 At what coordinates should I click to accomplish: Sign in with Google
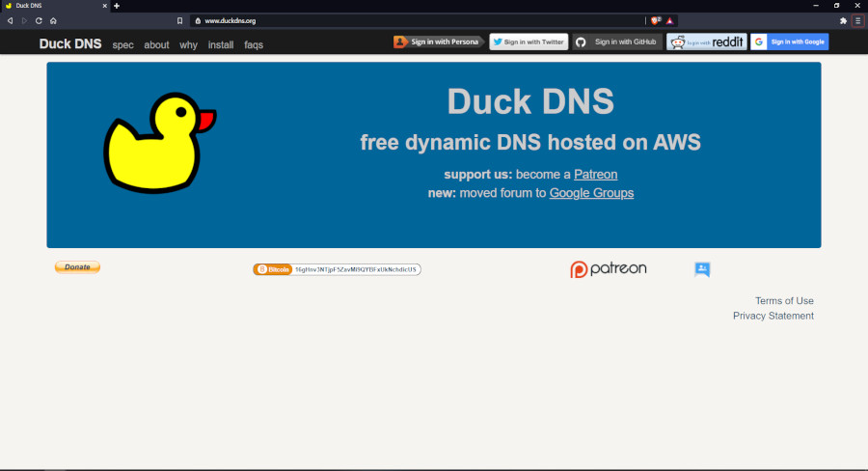pyautogui.click(x=789, y=42)
